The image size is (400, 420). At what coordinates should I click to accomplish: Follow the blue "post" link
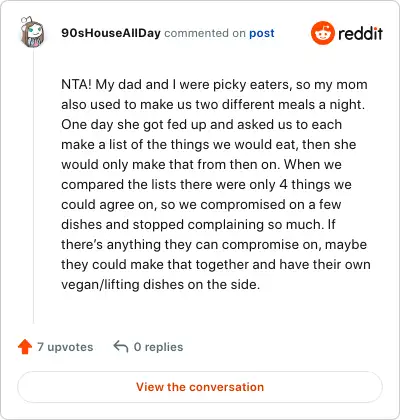pyautogui.click(x=262, y=33)
